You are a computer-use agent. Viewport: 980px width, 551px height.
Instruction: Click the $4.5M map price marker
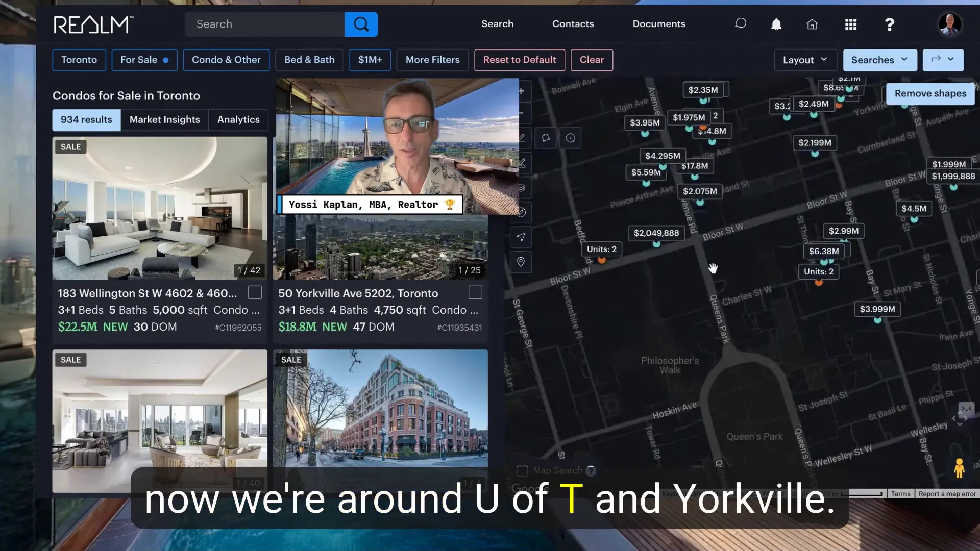click(x=914, y=208)
